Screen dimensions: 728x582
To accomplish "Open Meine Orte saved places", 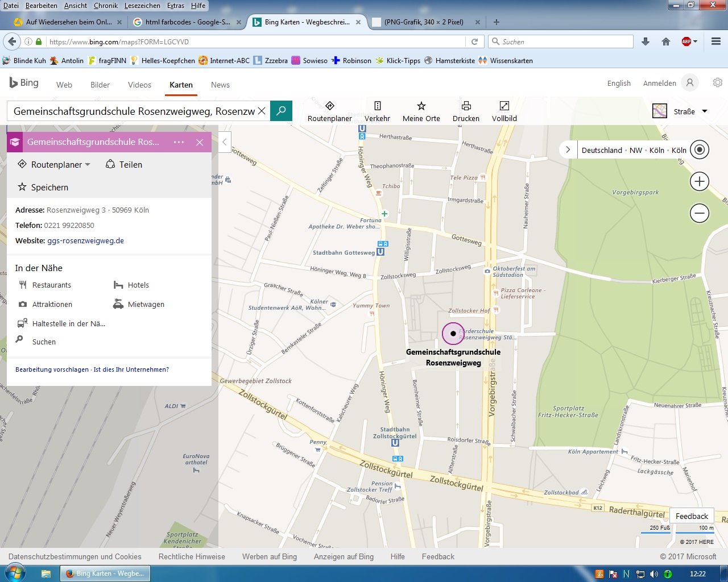I will tap(421, 111).
